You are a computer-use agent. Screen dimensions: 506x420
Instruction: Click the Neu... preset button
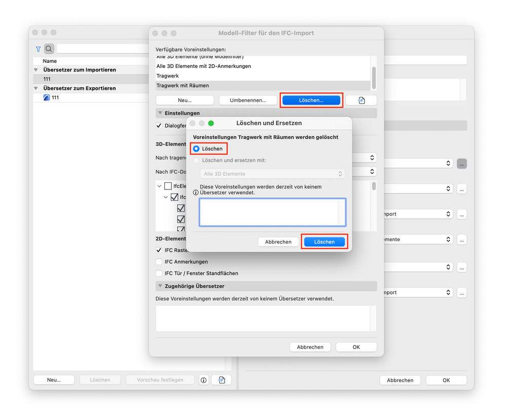(x=185, y=100)
